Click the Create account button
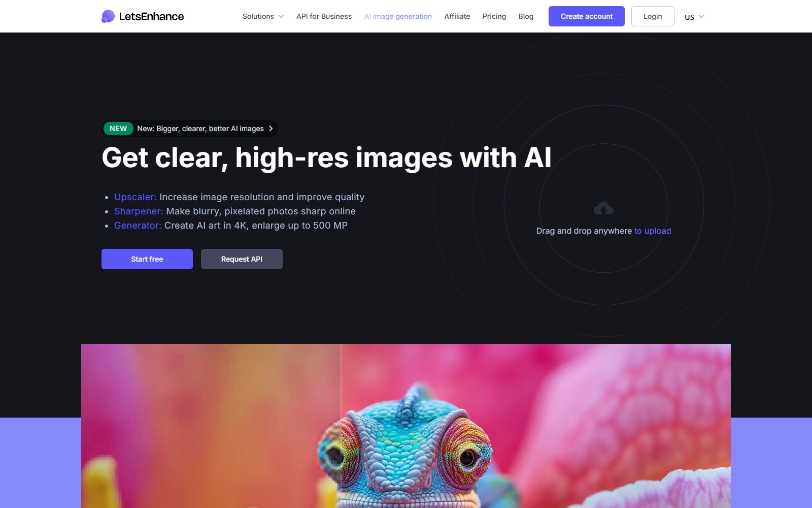The image size is (812, 508). (x=586, y=16)
